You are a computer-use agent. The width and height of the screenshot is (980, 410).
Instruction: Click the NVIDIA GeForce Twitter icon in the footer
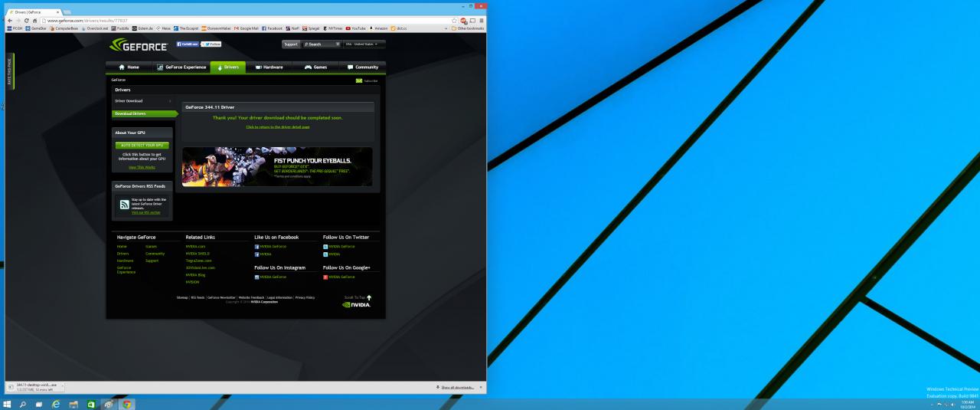pos(325,247)
